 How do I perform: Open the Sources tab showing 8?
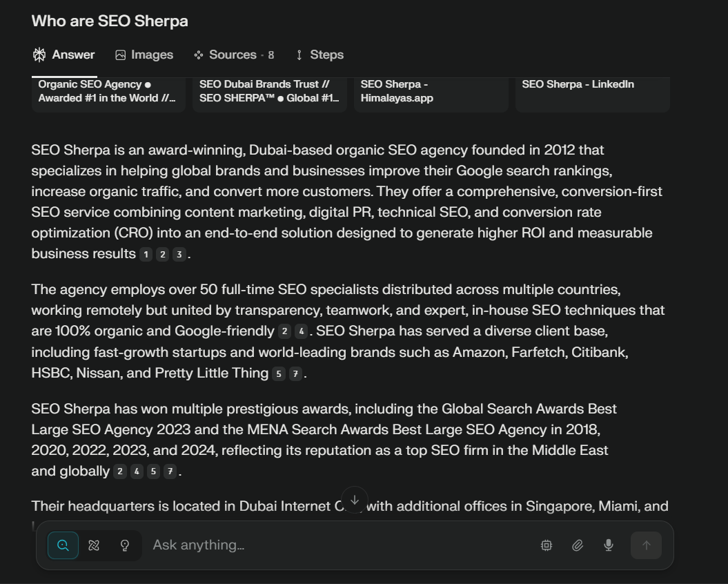pyautogui.click(x=235, y=55)
